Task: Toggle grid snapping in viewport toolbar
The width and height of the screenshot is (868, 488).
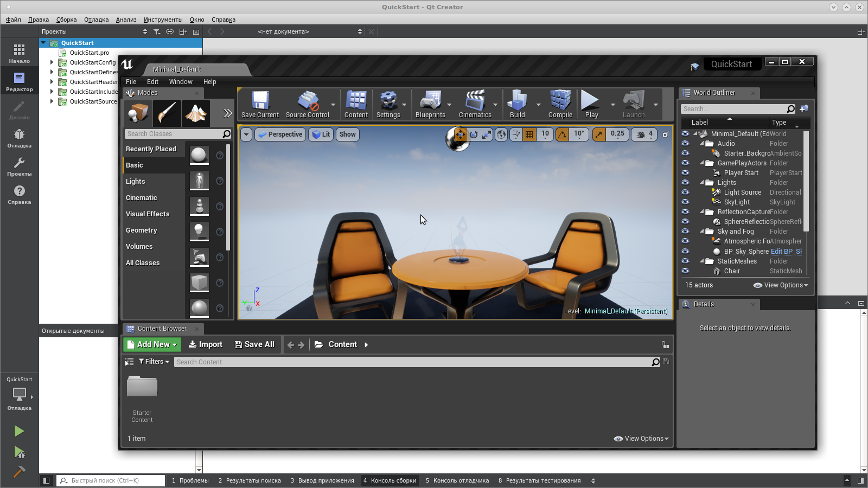Action: (529, 134)
